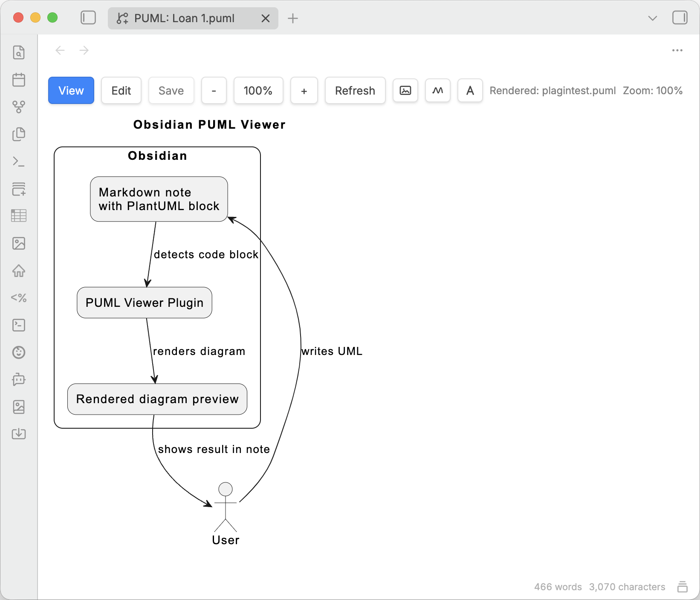Reset zoom with the 100% button
This screenshot has width=700, height=600.
tap(258, 90)
